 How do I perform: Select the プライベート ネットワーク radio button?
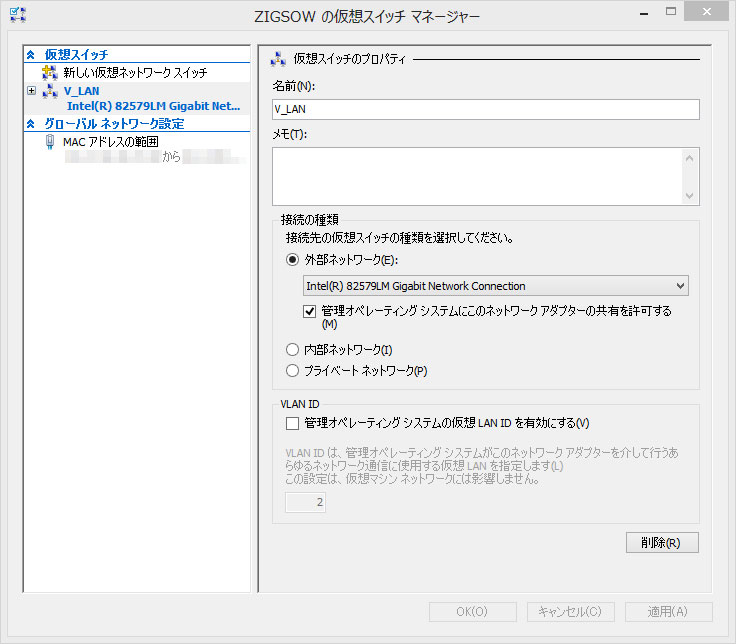pos(292,371)
